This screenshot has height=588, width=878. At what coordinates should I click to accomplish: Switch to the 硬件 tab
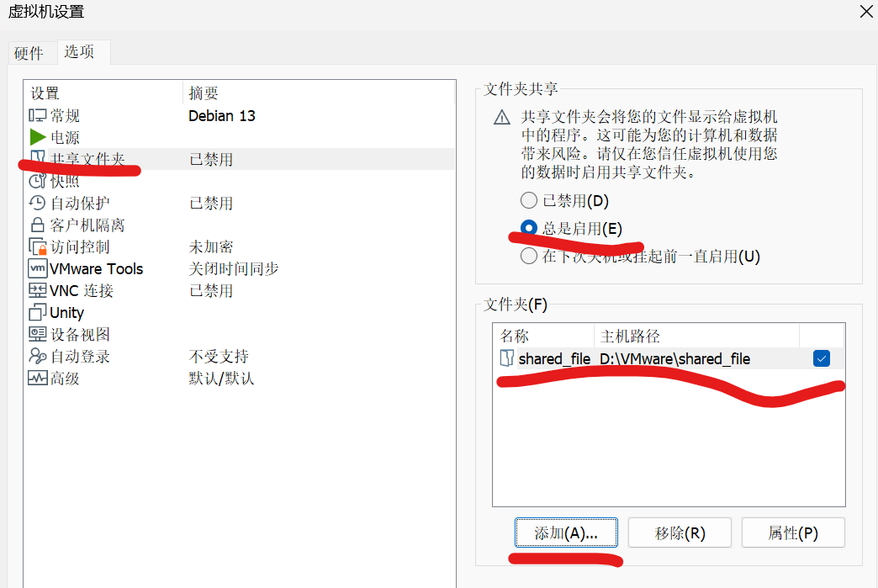click(x=30, y=52)
